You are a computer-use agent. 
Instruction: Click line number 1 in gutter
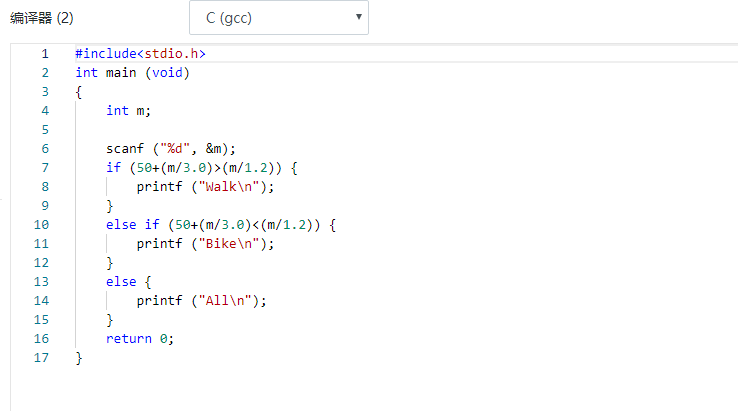click(x=45, y=54)
